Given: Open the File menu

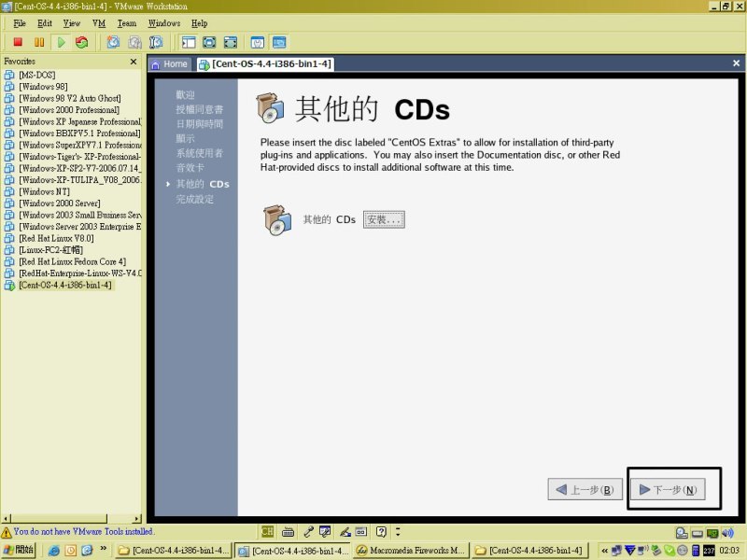Looking at the screenshot, I should point(20,23).
